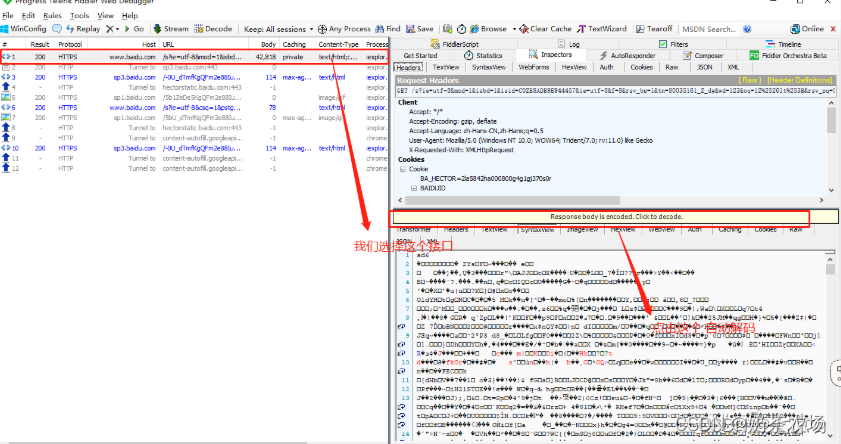Click Save sessions toolbar button

click(x=419, y=29)
